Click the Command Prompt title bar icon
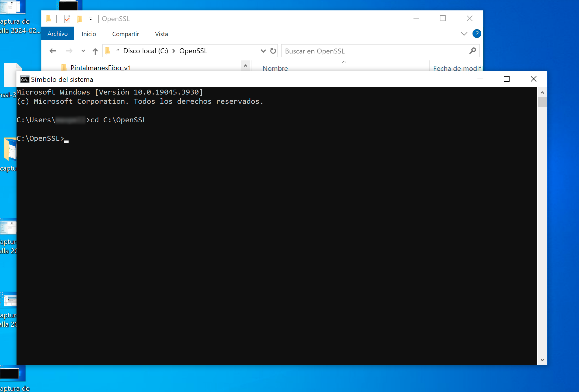Viewport: 579px width, 392px height. (x=25, y=79)
